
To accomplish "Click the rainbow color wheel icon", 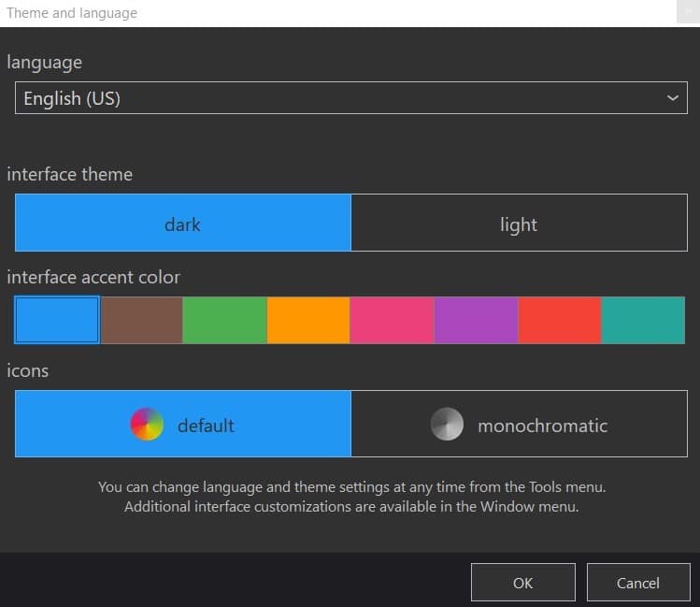I will coord(147,425).
